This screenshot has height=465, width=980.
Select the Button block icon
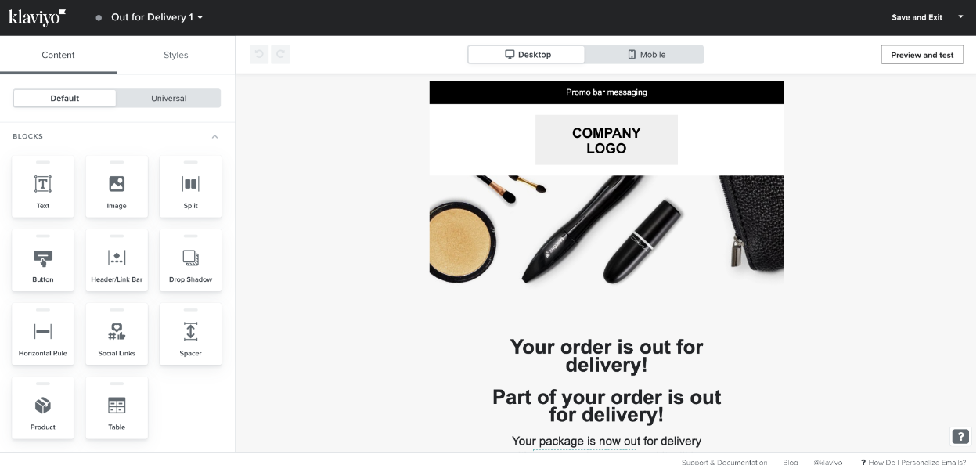point(43,258)
